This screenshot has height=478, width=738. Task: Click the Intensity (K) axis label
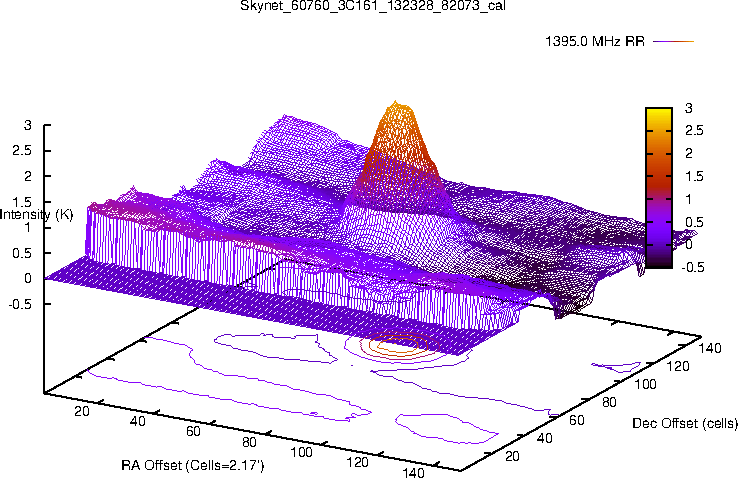(37, 215)
